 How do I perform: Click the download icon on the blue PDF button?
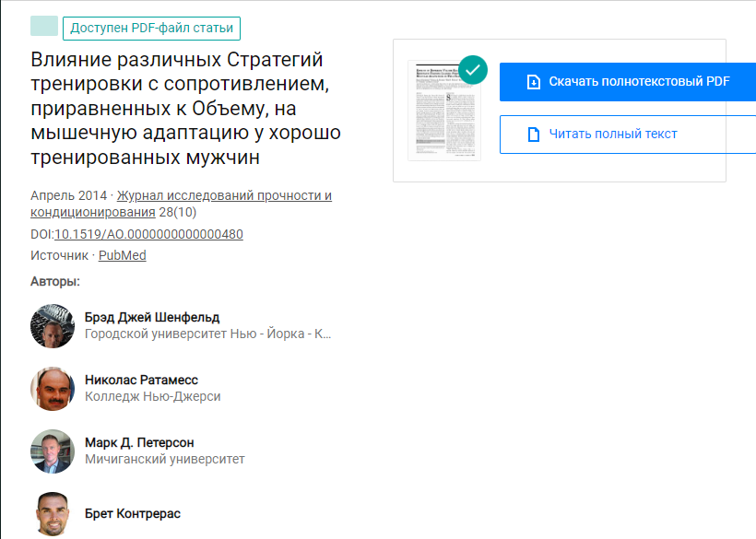click(533, 81)
